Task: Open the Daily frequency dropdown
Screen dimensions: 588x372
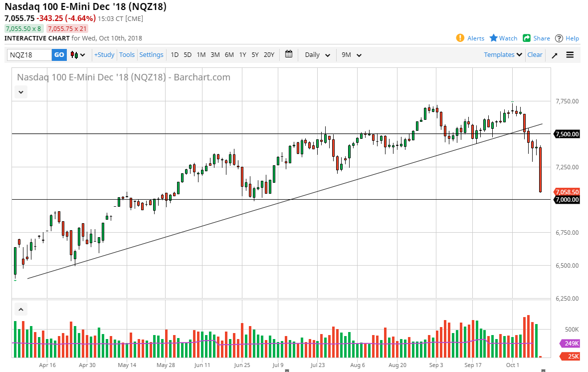Action: (x=316, y=55)
